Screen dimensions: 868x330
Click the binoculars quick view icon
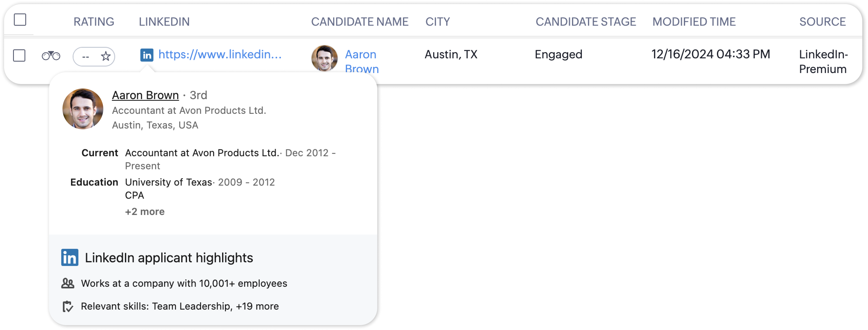tap(51, 55)
